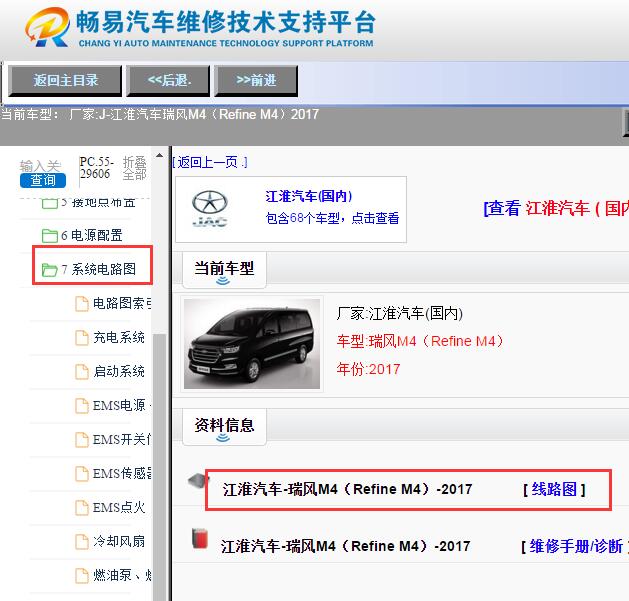Screen dimensions: 629x601
Task: Click the document icon of 启动系统
Action: (x=82, y=372)
